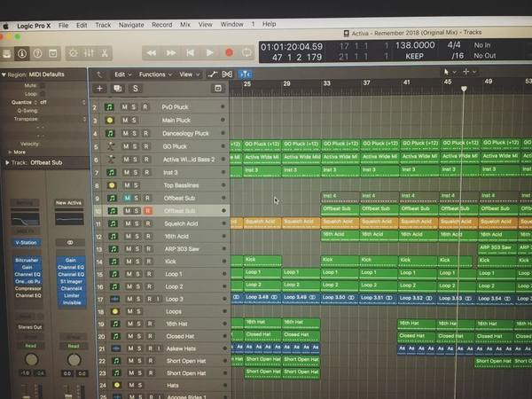Expand the Track: Offbeat Sub disclosure triangle
This screenshot has width=532, height=399.
(7, 163)
